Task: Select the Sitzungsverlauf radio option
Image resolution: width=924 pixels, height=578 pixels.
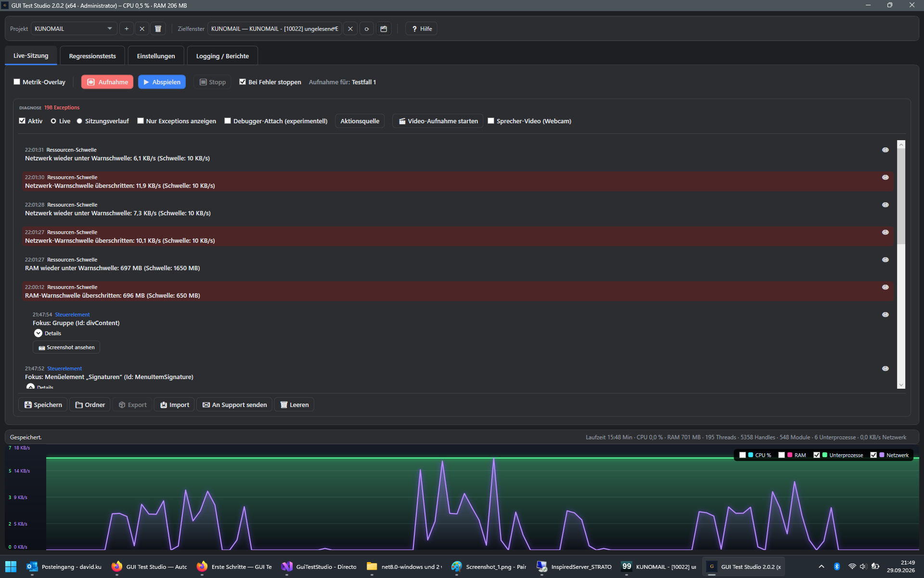Action: (79, 121)
